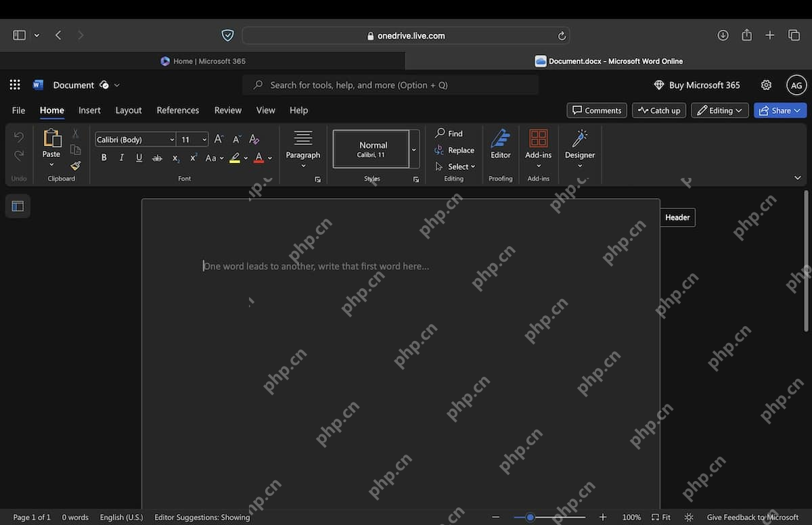The height and width of the screenshot is (525, 812).
Task: Apply the yellow text highlight color
Action: pyautogui.click(x=234, y=158)
